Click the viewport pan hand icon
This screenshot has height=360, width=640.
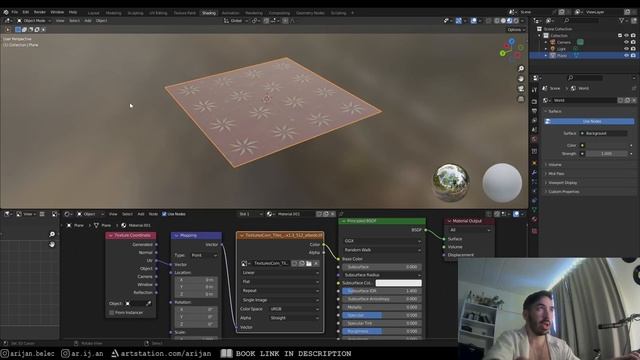[521, 79]
